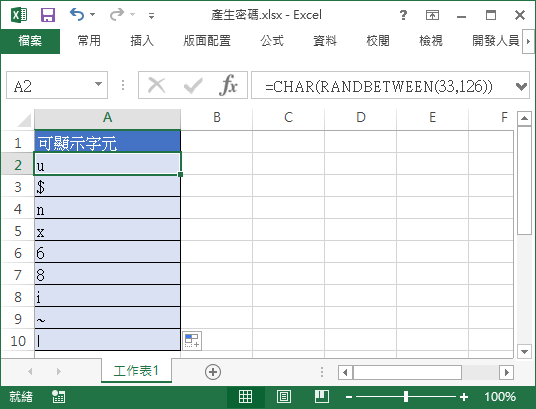This screenshot has height=409, width=536.
Task: Open the 檔案 file menu
Action: [x=30, y=41]
